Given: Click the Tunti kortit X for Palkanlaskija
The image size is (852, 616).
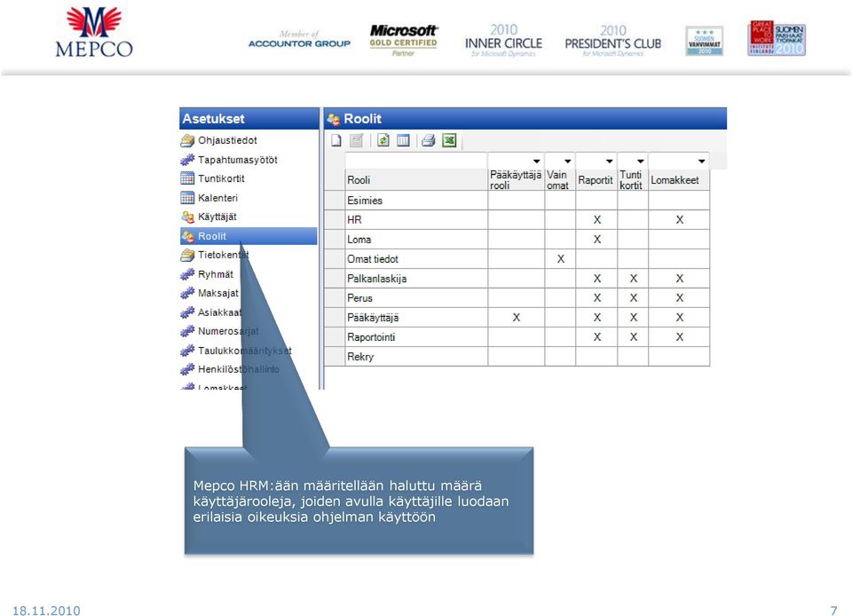Looking at the screenshot, I should point(634,279).
